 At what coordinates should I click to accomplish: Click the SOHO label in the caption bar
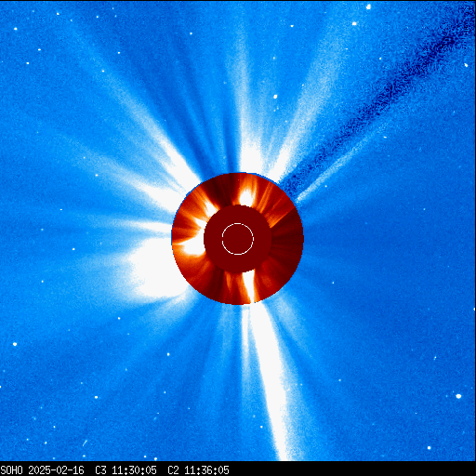coord(11,470)
